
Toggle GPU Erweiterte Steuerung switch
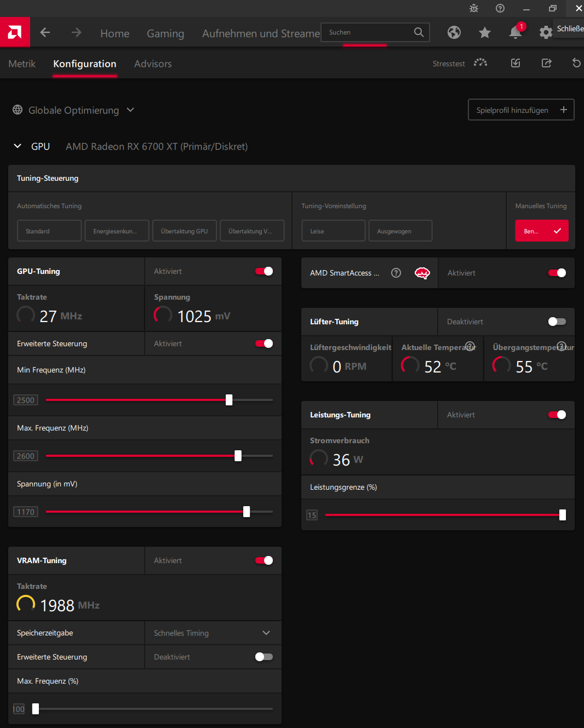pyautogui.click(x=264, y=343)
